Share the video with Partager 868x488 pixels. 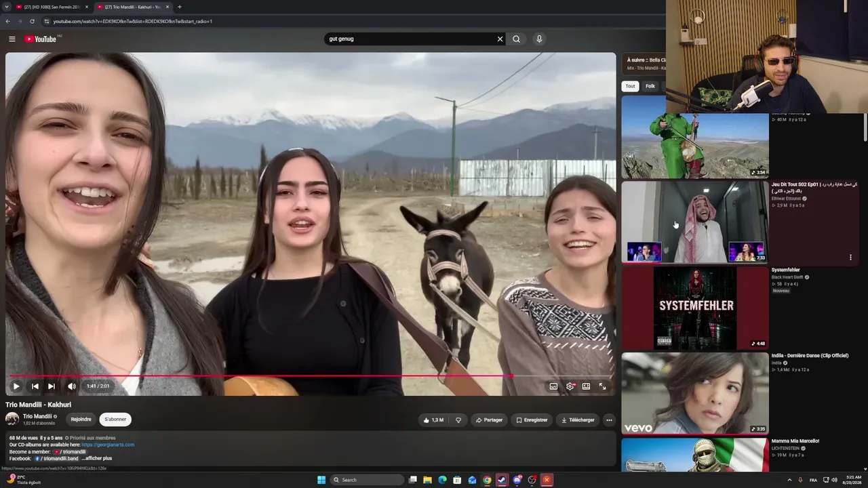click(x=489, y=420)
